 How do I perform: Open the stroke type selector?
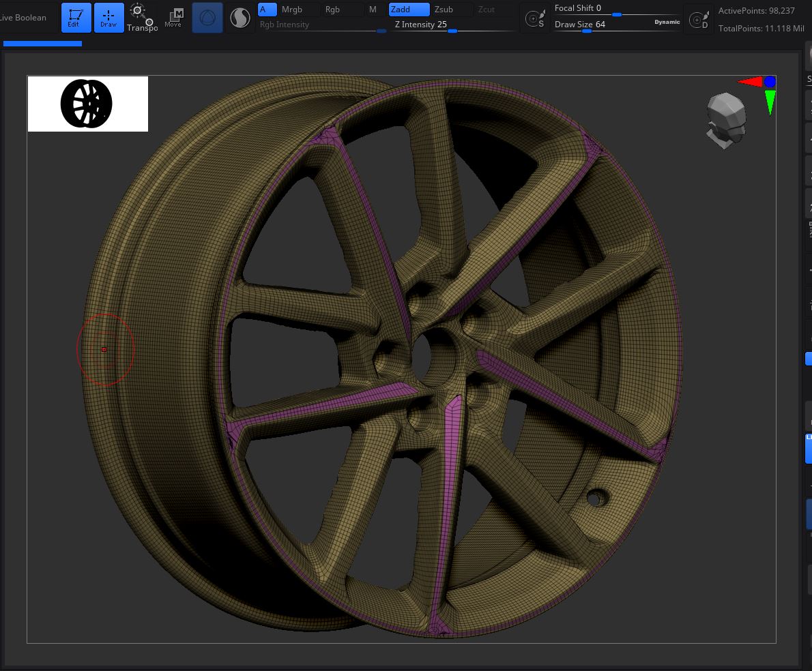click(240, 18)
